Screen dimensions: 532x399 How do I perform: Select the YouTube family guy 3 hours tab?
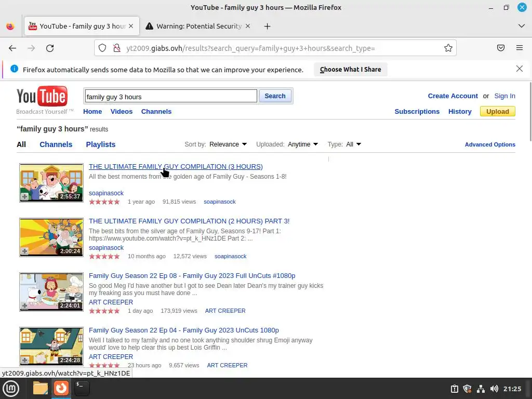click(82, 26)
